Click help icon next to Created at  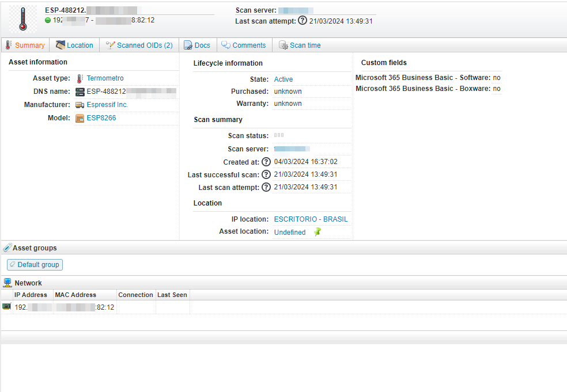266,162
